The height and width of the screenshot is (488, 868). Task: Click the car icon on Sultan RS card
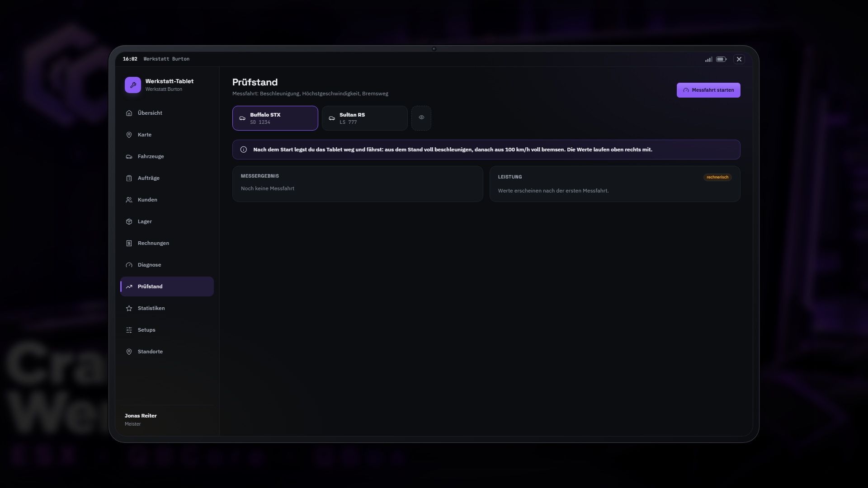coord(332,118)
